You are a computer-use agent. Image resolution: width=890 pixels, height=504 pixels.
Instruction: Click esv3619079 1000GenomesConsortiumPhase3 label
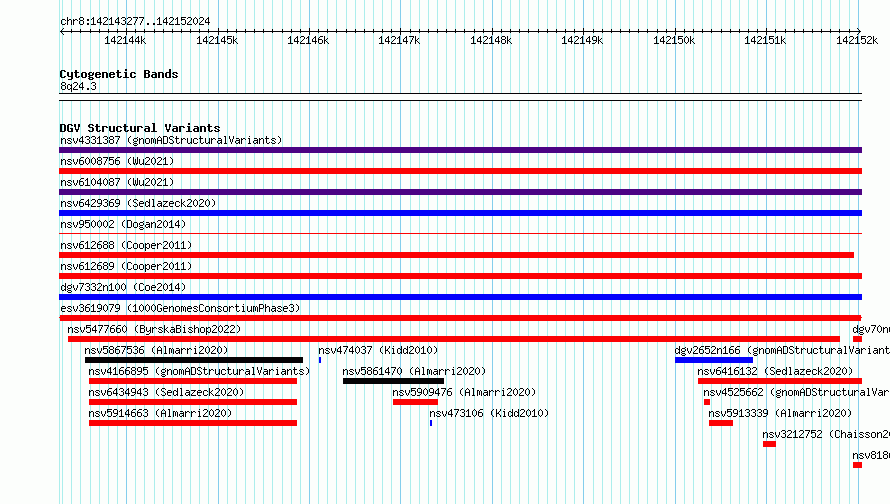(180, 308)
